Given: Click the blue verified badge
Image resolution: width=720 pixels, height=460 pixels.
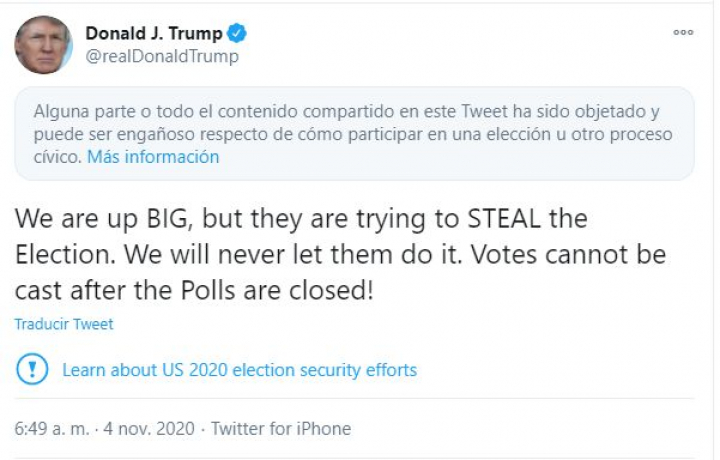Looking at the screenshot, I should coord(237,33).
